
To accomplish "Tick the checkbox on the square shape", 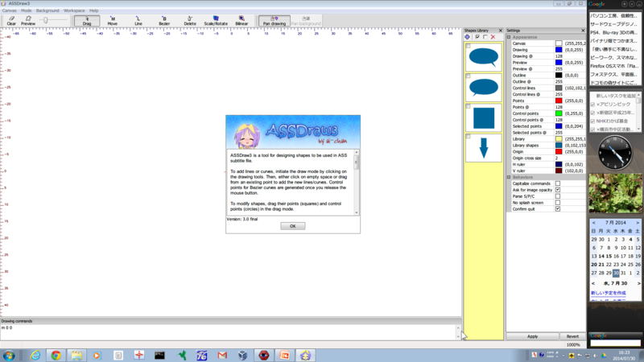I will coord(469,107).
